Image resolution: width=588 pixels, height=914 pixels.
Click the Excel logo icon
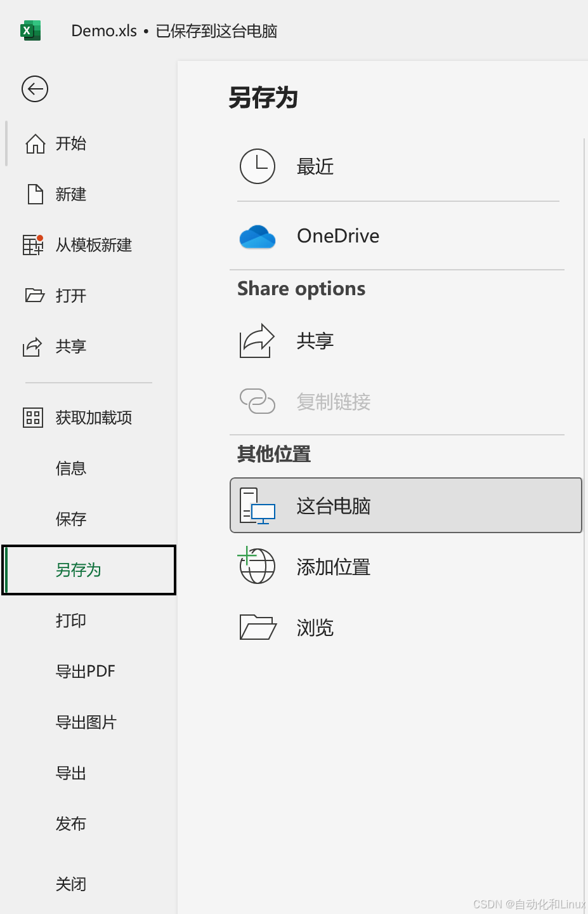click(x=29, y=29)
